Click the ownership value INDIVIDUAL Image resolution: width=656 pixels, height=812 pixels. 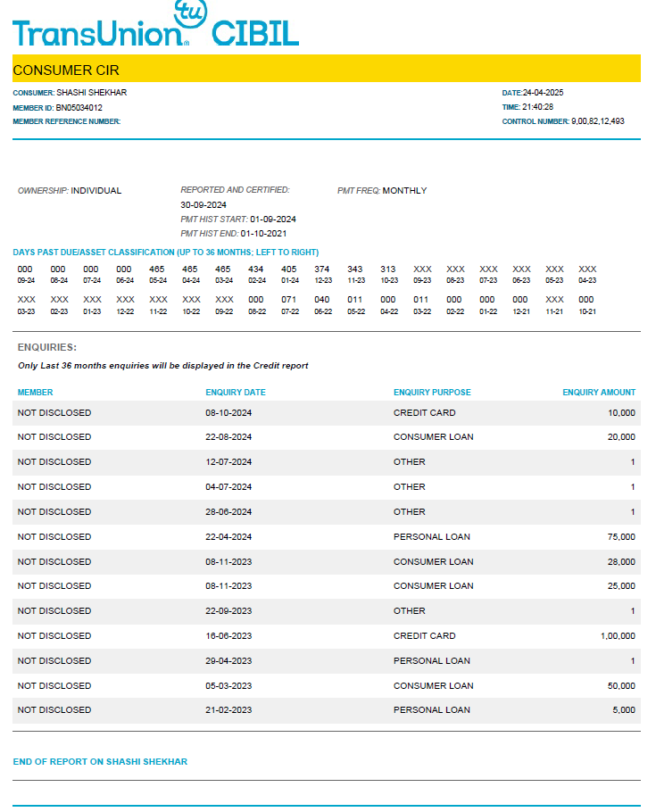[x=95, y=191]
